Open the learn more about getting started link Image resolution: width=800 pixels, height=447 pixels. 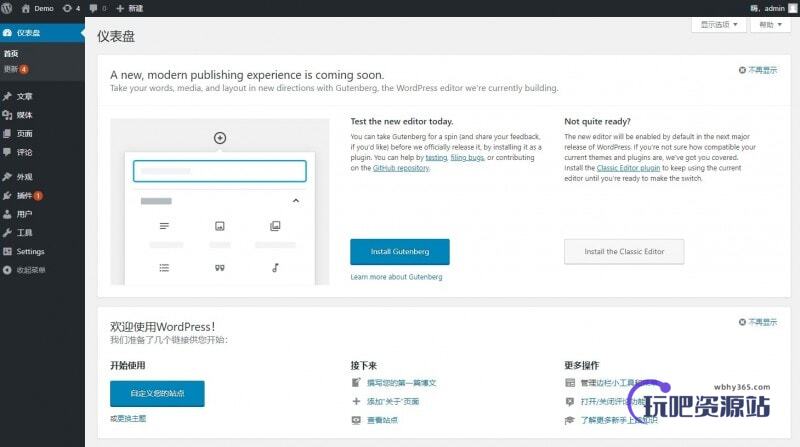619,420
